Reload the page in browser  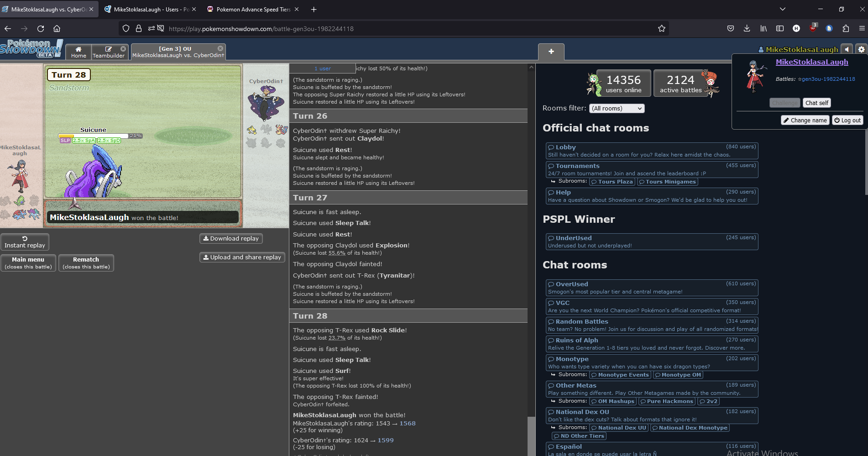coord(41,29)
